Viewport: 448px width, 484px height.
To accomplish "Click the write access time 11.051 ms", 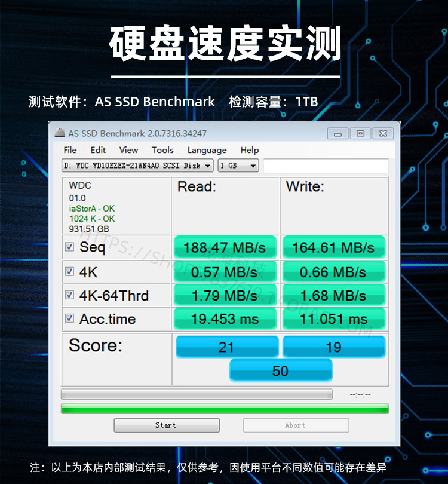I will (334, 319).
